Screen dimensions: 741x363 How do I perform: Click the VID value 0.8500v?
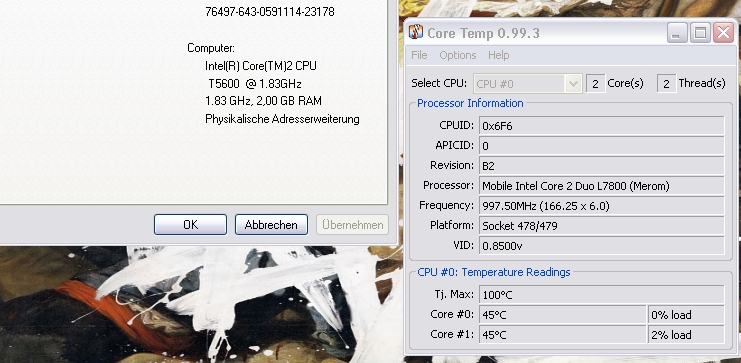(602, 246)
